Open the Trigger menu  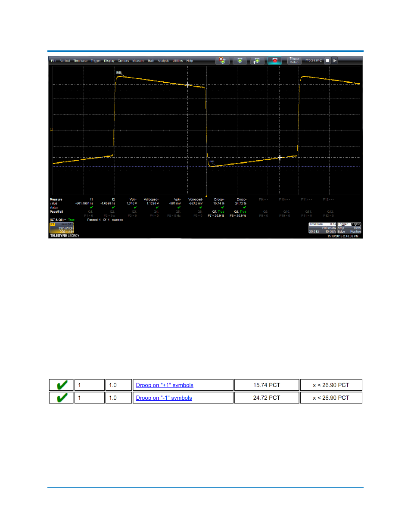[96, 61]
